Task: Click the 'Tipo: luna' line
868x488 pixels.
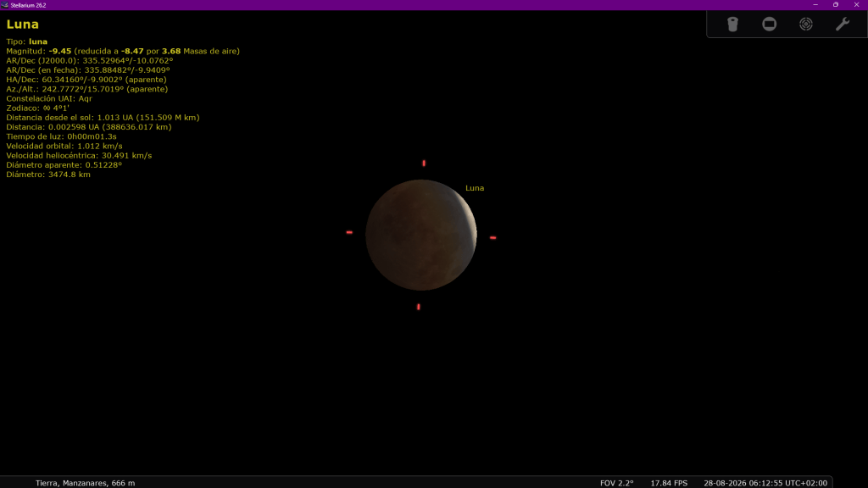Action: (26, 42)
